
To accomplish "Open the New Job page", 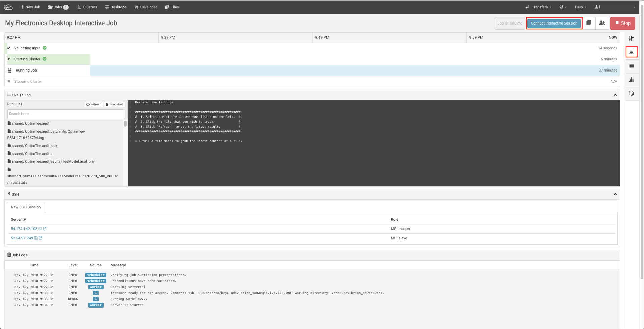I will (30, 7).
